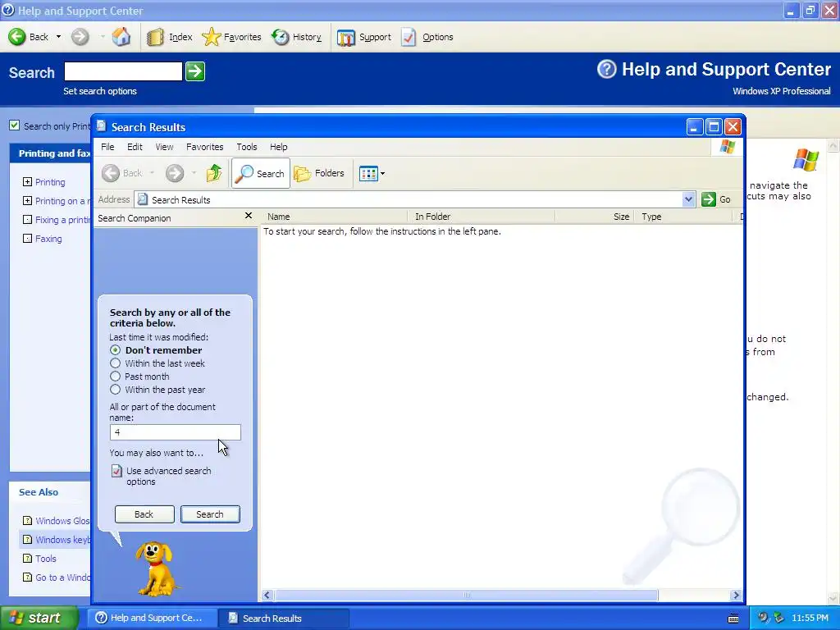840x630 pixels.
Task: Select Past month radio option
Action: pos(115,376)
